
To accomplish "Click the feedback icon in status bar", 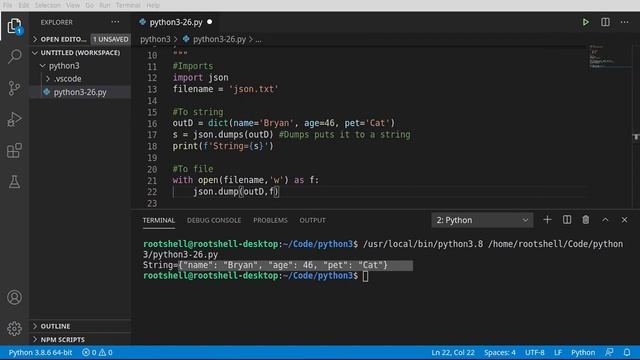I will point(609,352).
